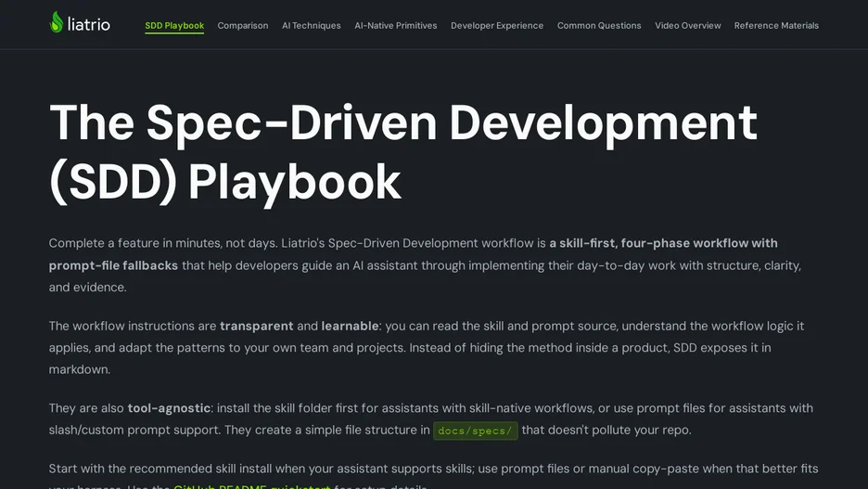The width and height of the screenshot is (868, 489).
Task: Click the Liatrio flame logo icon
Action: coord(57,22)
